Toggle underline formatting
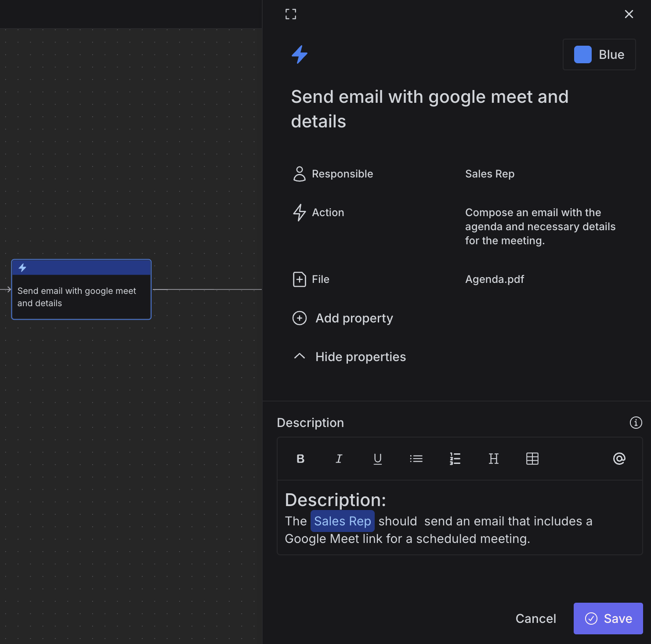Image resolution: width=651 pixels, height=644 pixels. pyautogui.click(x=377, y=459)
